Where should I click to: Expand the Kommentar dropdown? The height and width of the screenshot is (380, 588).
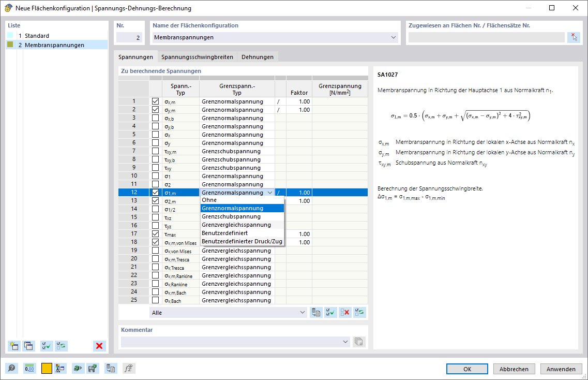[x=345, y=342]
